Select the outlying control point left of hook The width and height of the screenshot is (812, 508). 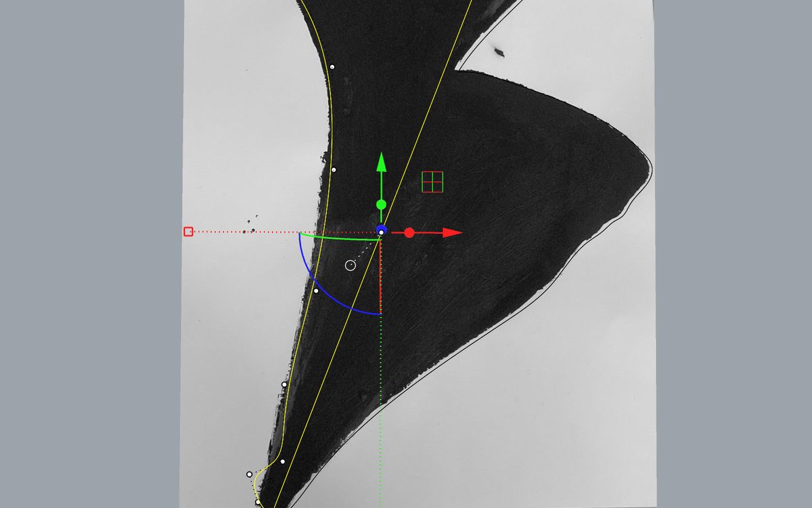[x=249, y=474]
